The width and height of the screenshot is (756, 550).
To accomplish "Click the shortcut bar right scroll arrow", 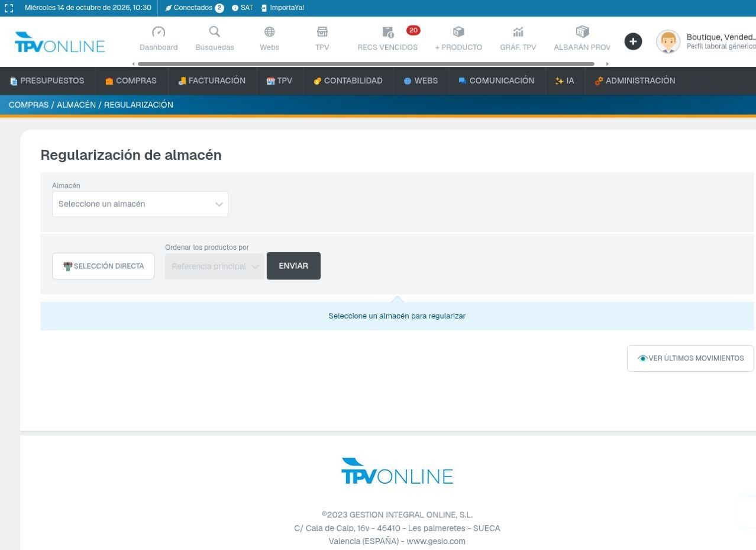I will pos(607,63).
